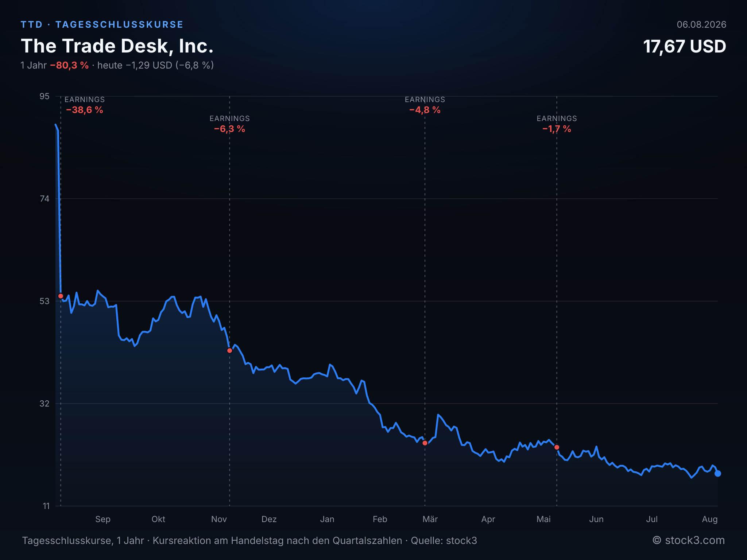747x560 pixels.
Task: Click the EARNINGS label above −1,7 %
Action: 557,118
